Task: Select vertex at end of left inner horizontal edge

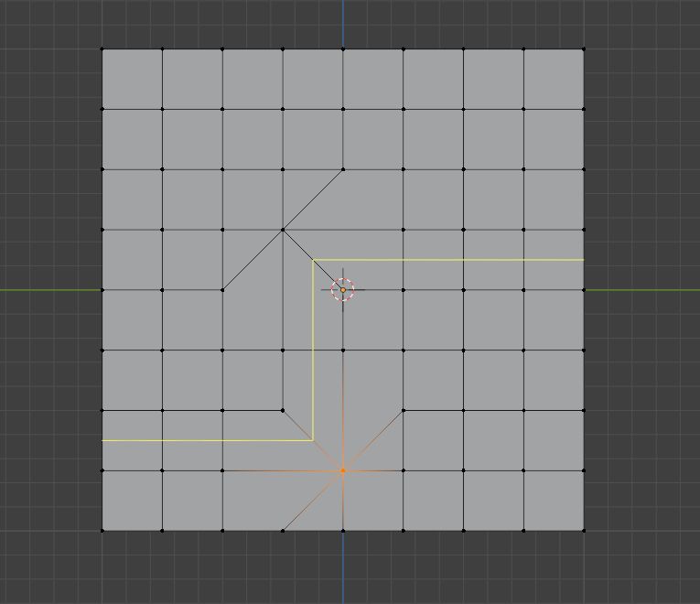Action: [283, 410]
